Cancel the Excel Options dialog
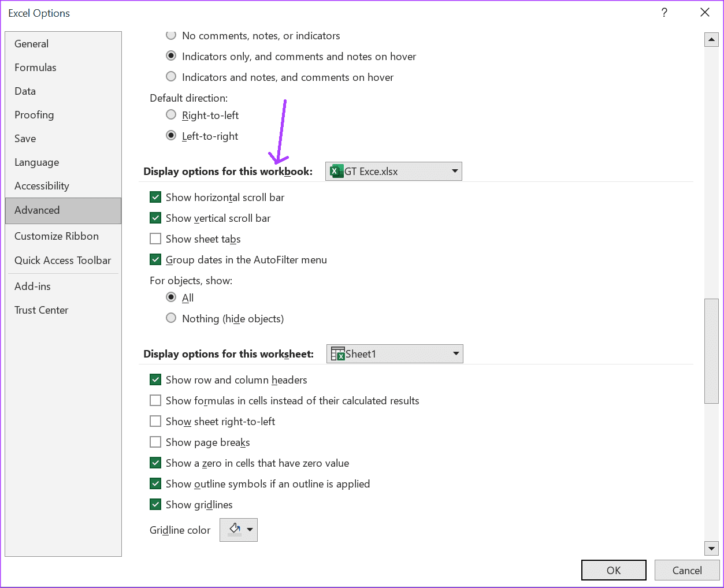 point(687,570)
